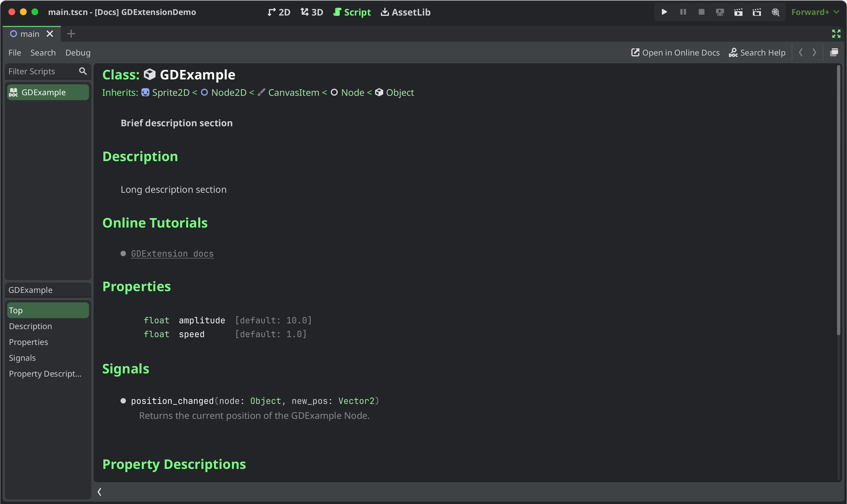The image size is (847, 504).
Task: Navigate to Signals section
Action: (22, 357)
